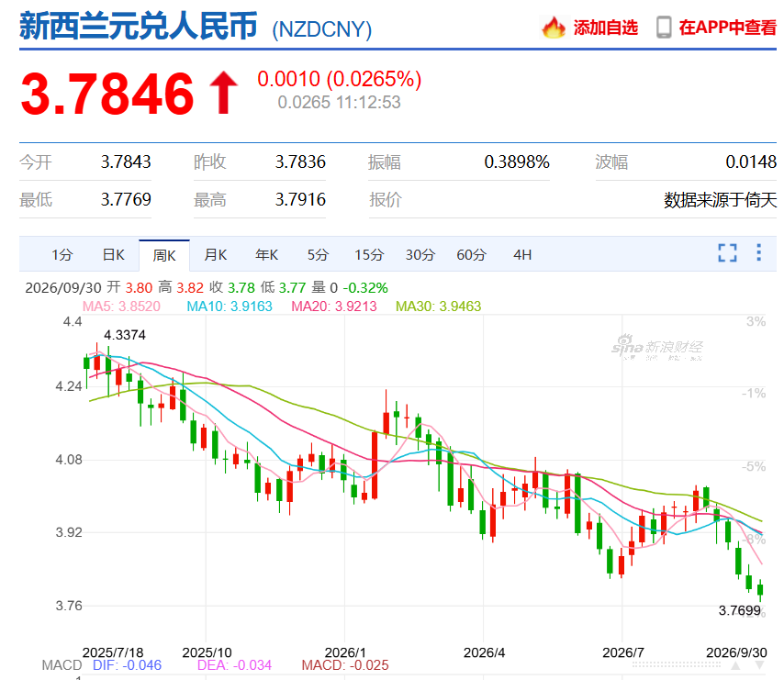Click the red up arrow indicator
Viewport: 784px width, 680px height.
223,93
